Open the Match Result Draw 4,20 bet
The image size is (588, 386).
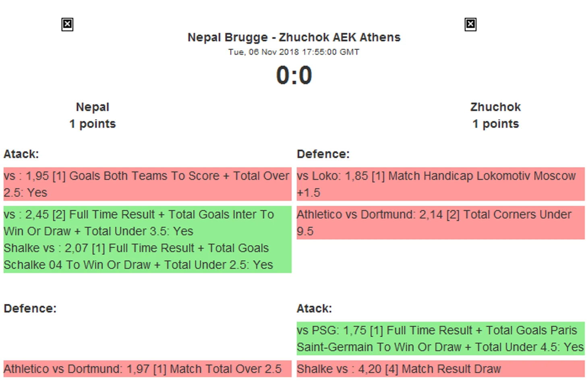[441, 369]
